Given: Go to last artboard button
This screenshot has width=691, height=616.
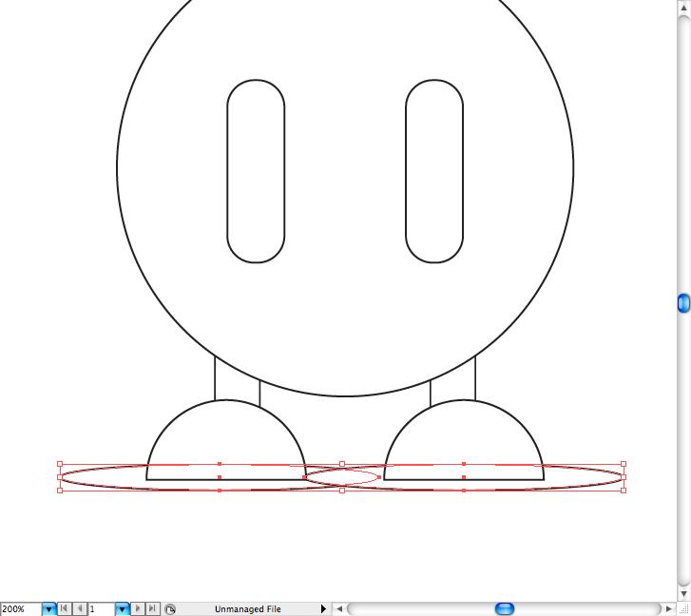Looking at the screenshot, I should point(152,608).
